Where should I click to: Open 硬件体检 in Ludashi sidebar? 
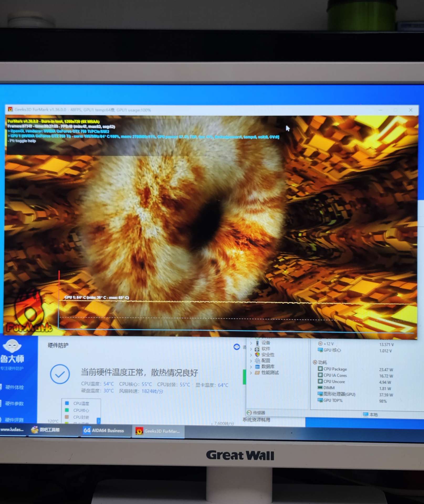(14, 387)
